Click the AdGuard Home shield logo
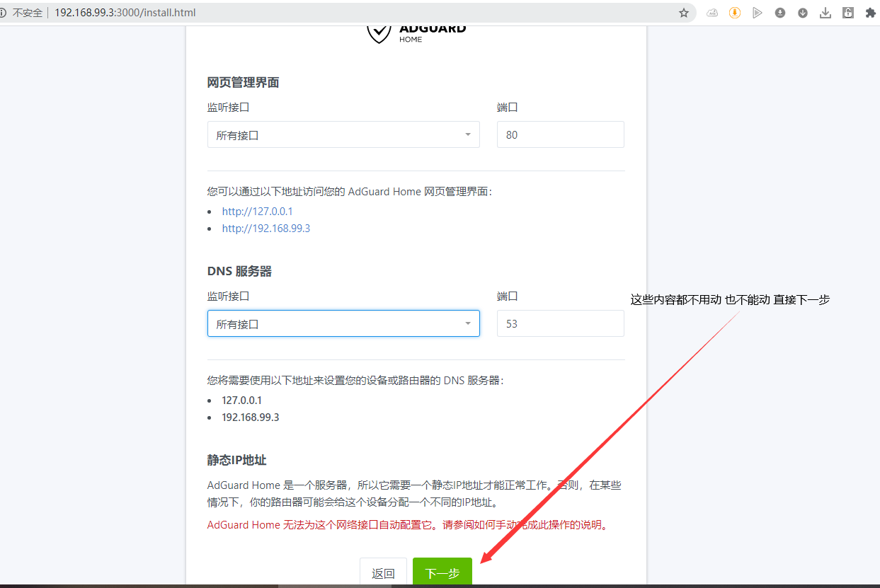 coord(379,33)
